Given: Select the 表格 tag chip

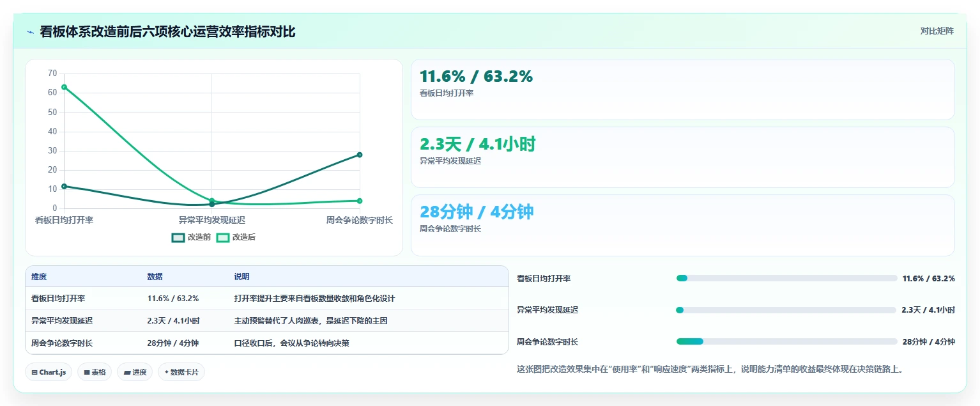Looking at the screenshot, I should [95, 372].
